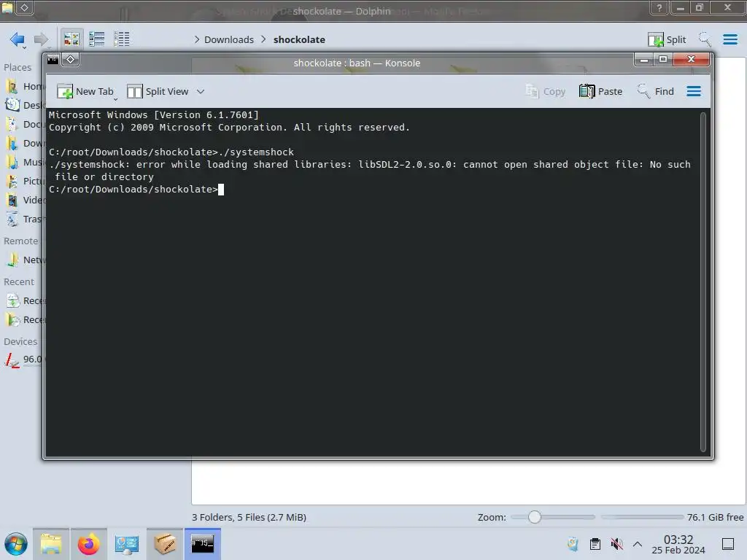This screenshot has width=747, height=560.
Task: Open the clock showing 03:32
Action: 678,544
